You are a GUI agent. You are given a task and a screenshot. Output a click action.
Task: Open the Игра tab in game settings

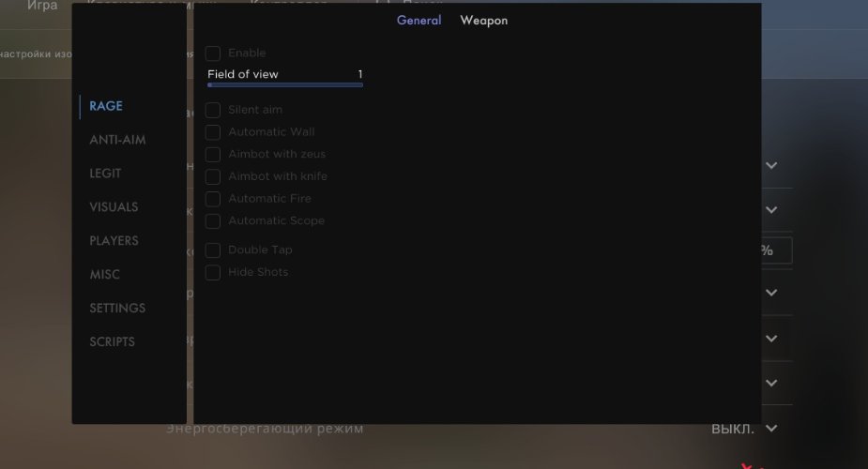42,6
